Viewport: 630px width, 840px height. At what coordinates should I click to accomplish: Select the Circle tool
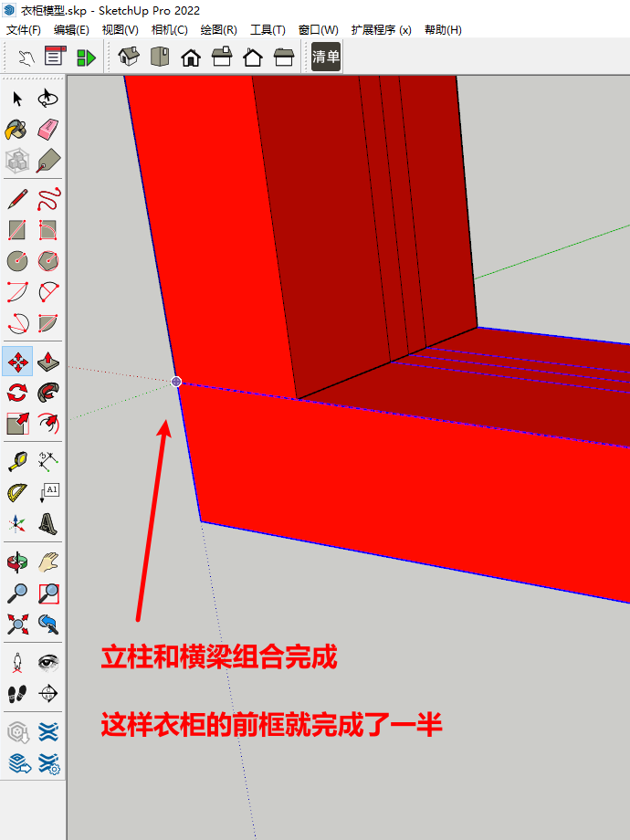17,261
